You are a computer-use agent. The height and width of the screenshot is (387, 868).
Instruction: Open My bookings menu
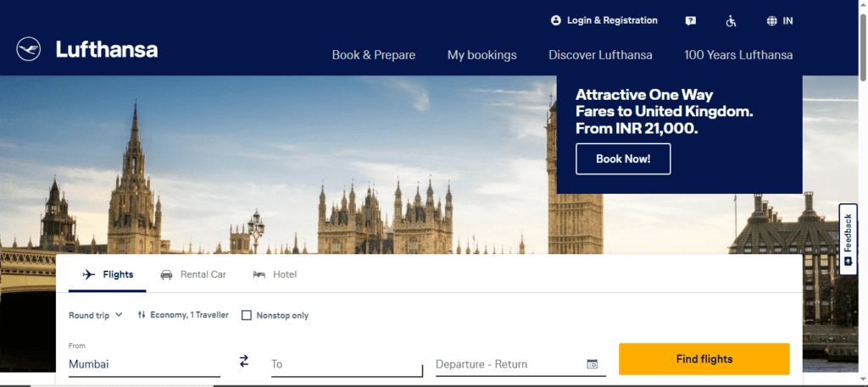[482, 55]
